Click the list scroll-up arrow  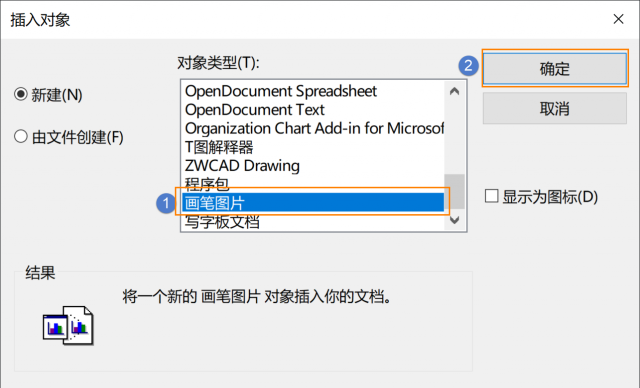click(454, 91)
